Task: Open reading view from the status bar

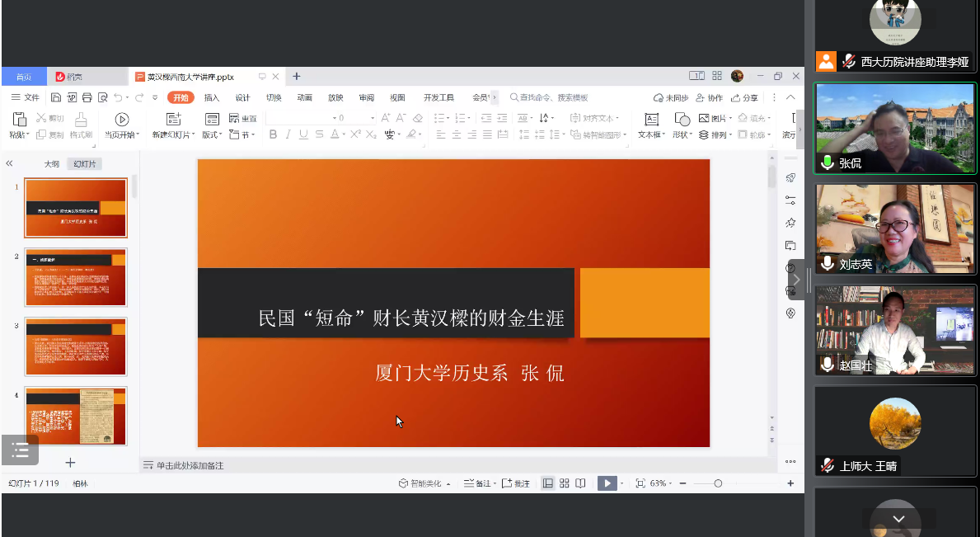Action: tap(581, 483)
